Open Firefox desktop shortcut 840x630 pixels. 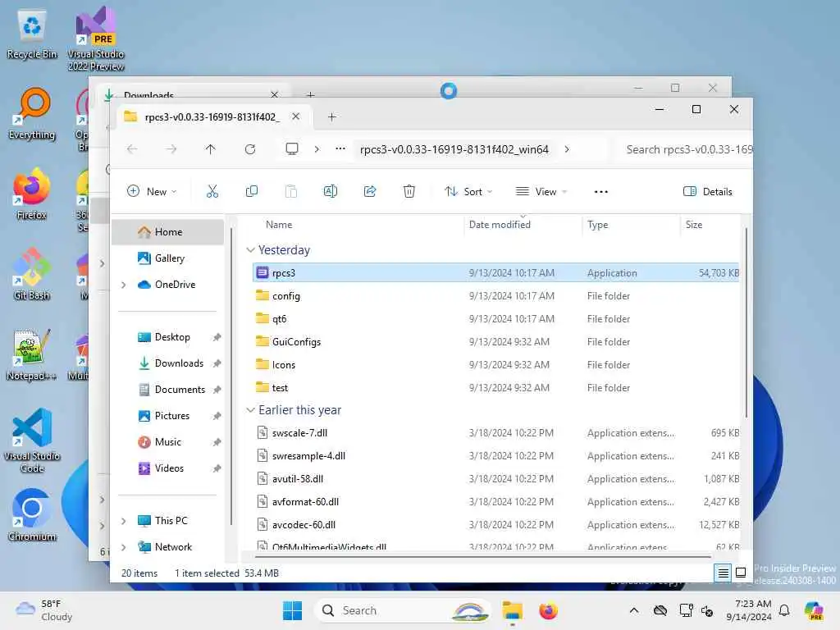(x=32, y=194)
